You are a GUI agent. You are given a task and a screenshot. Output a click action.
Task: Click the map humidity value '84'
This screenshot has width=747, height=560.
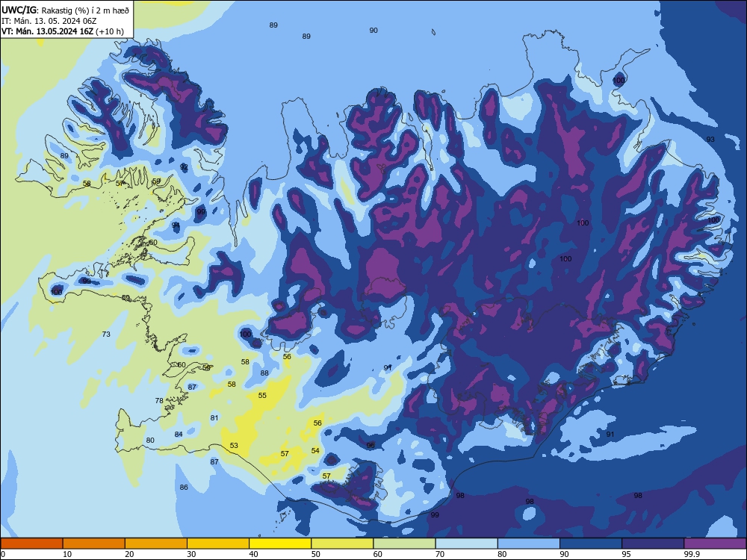(x=179, y=434)
